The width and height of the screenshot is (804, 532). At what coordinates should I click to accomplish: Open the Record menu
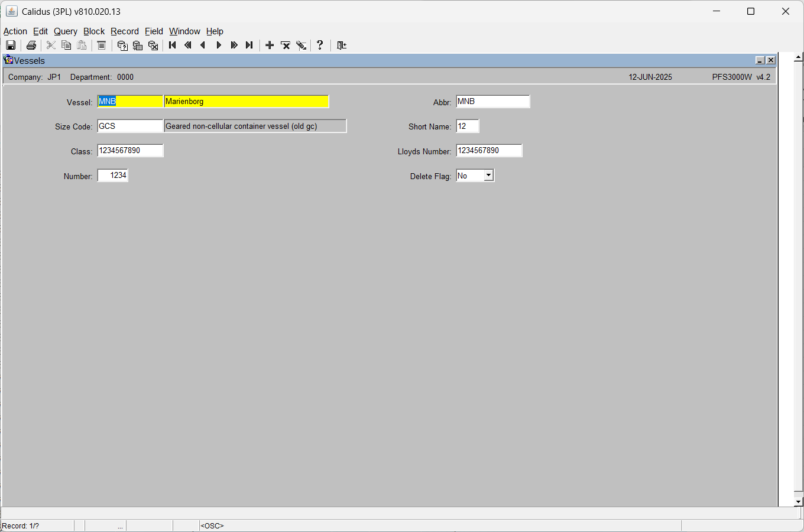point(125,31)
